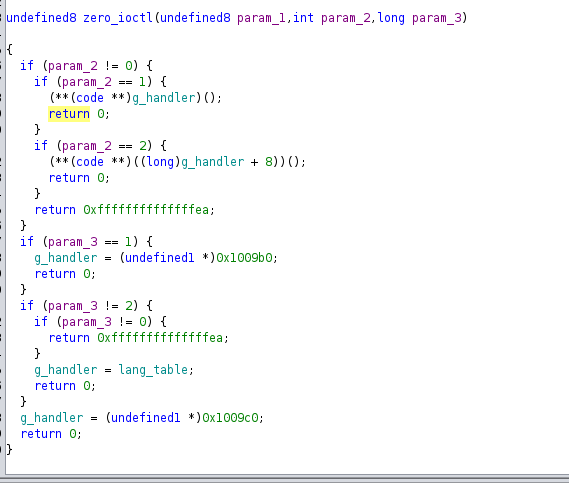569x483 pixels.
Task: Click the 'param_2 != 0' condition
Action: [90, 66]
